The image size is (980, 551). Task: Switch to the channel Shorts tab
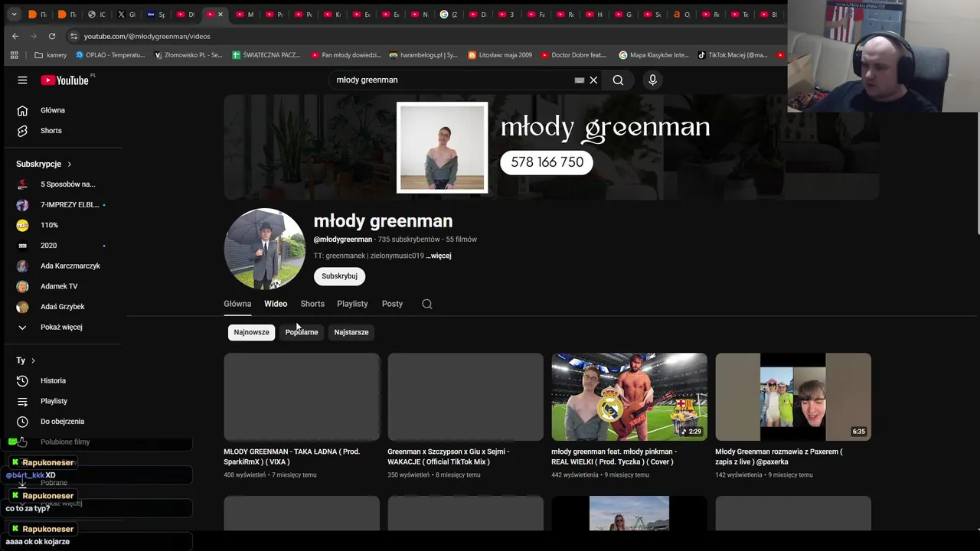[x=312, y=304]
